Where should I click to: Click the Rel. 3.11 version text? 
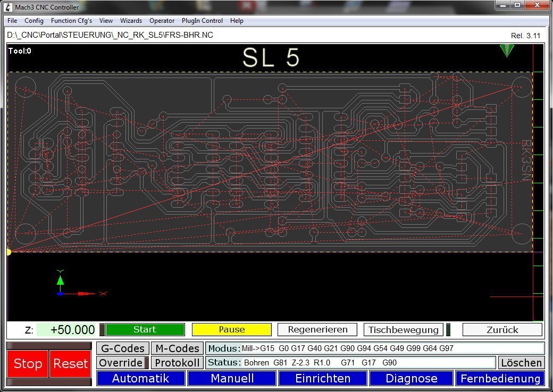pos(525,36)
